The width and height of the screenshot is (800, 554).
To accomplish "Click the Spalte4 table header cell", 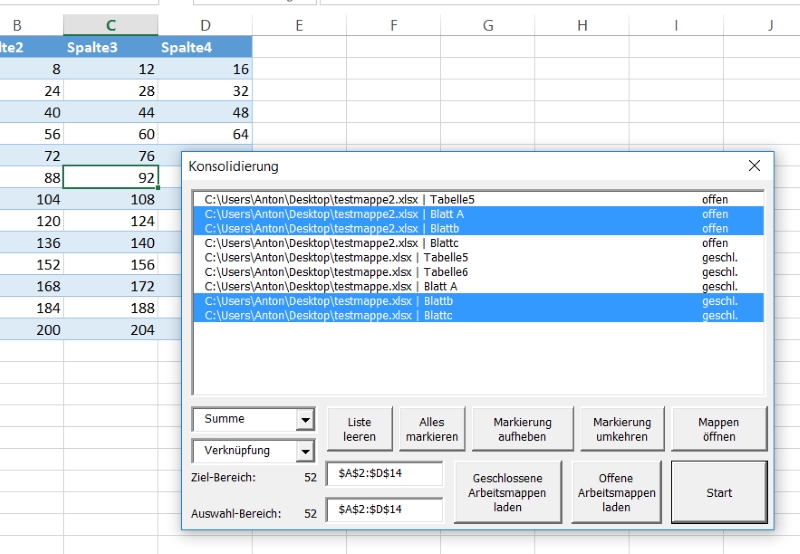I will (205, 46).
